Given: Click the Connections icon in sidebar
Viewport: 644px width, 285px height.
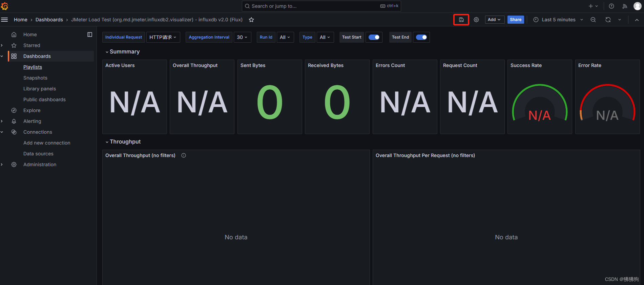Looking at the screenshot, I should [x=14, y=132].
